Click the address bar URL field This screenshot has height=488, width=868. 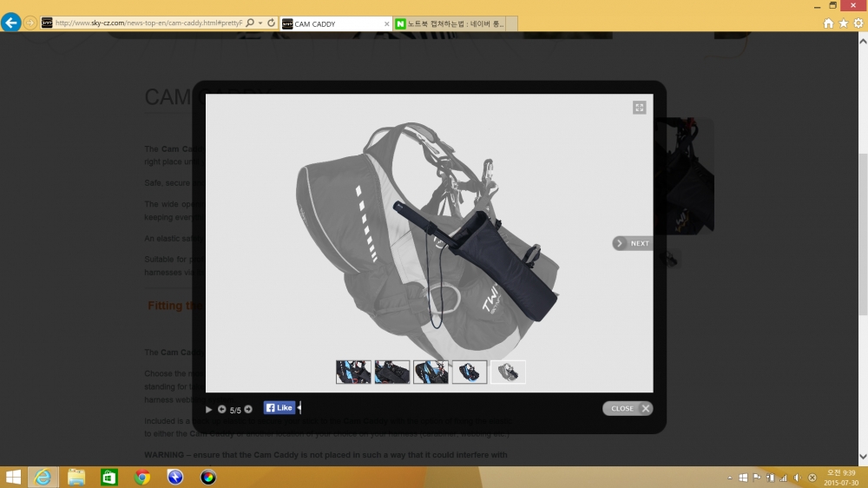[x=149, y=23]
